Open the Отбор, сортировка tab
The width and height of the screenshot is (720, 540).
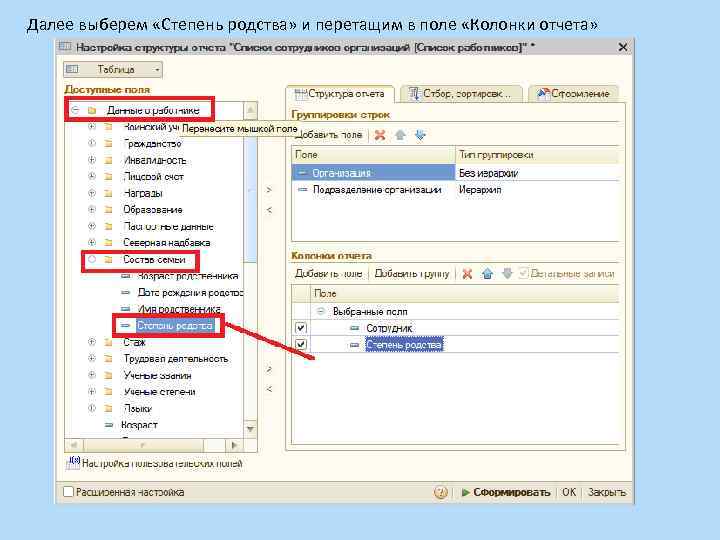[x=461, y=94]
